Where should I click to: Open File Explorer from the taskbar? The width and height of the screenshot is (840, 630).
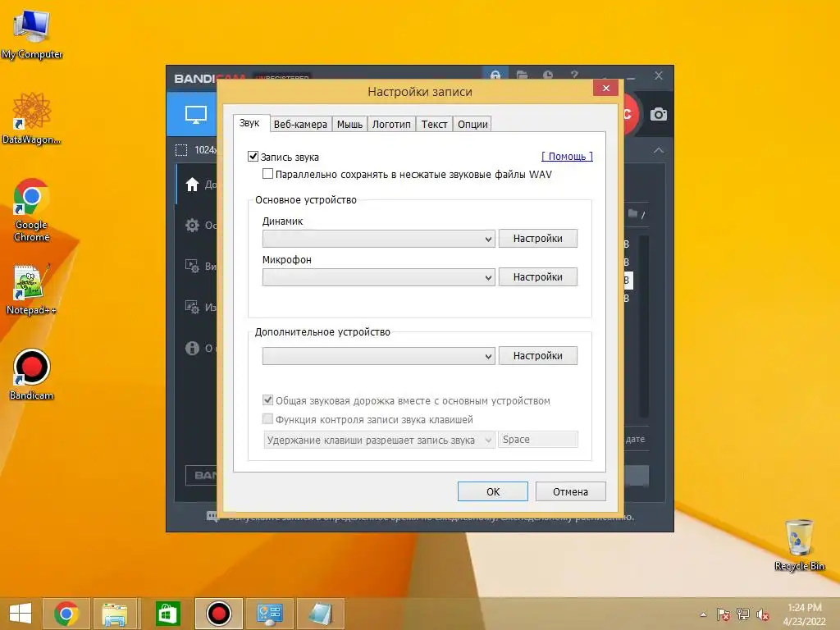(115, 614)
